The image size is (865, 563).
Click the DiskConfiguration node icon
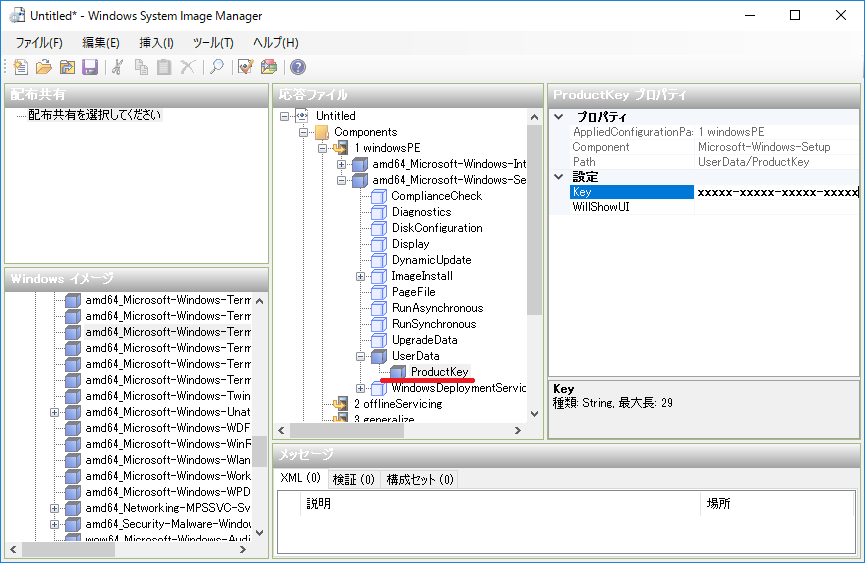pyautogui.click(x=379, y=228)
